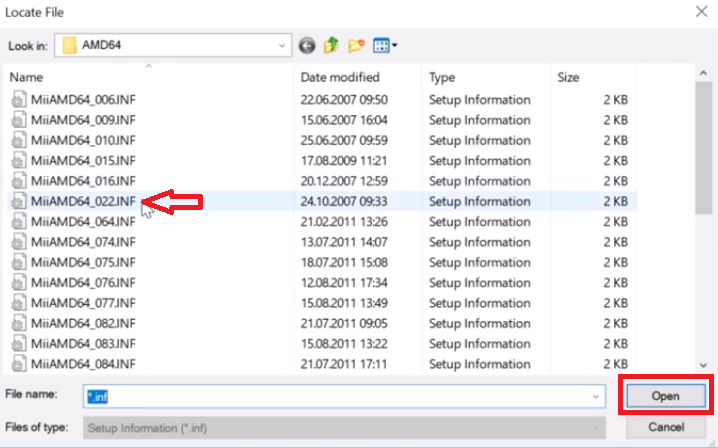Click the Open button
Image resolution: width=718 pixels, height=448 pixels.
tap(665, 396)
